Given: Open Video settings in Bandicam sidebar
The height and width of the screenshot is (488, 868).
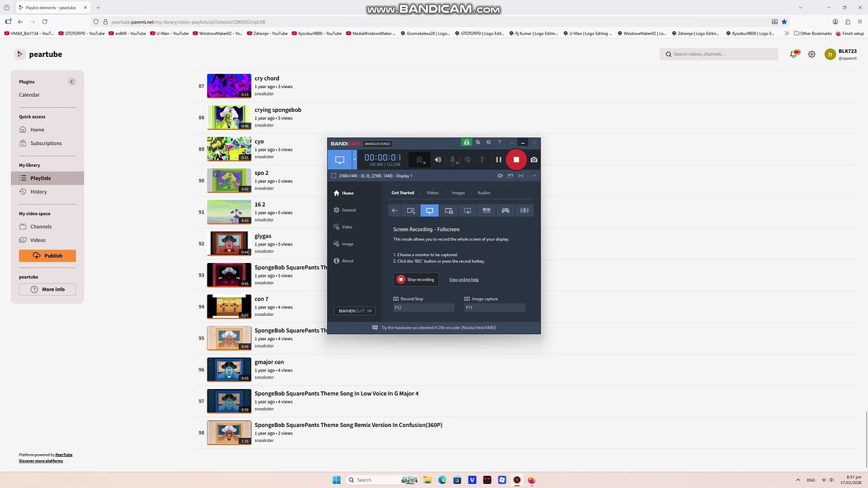Looking at the screenshot, I should click(x=343, y=227).
